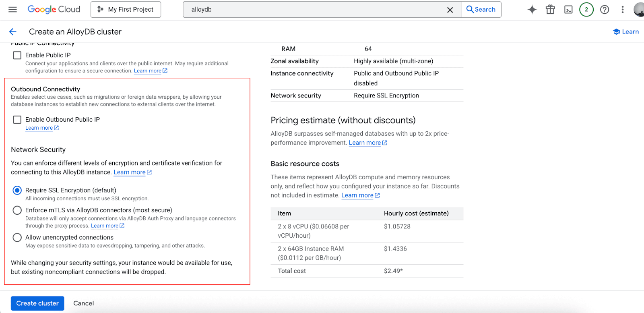
Task: Click the Outbound Connectivity heading
Action: (x=45, y=89)
